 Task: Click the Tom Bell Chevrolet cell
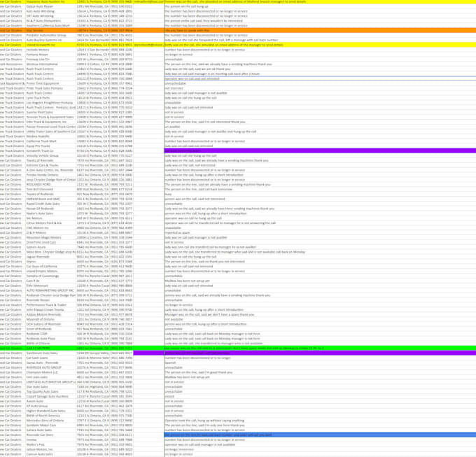(50, 190)
